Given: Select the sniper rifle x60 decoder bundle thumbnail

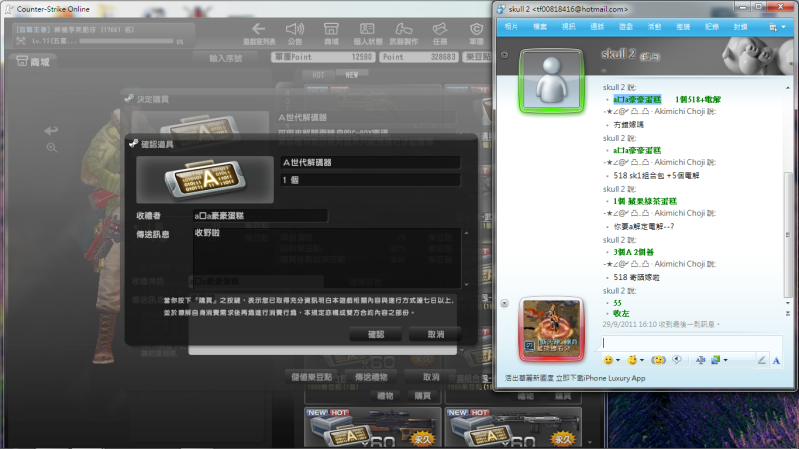Looking at the screenshot, I should point(373,427).
